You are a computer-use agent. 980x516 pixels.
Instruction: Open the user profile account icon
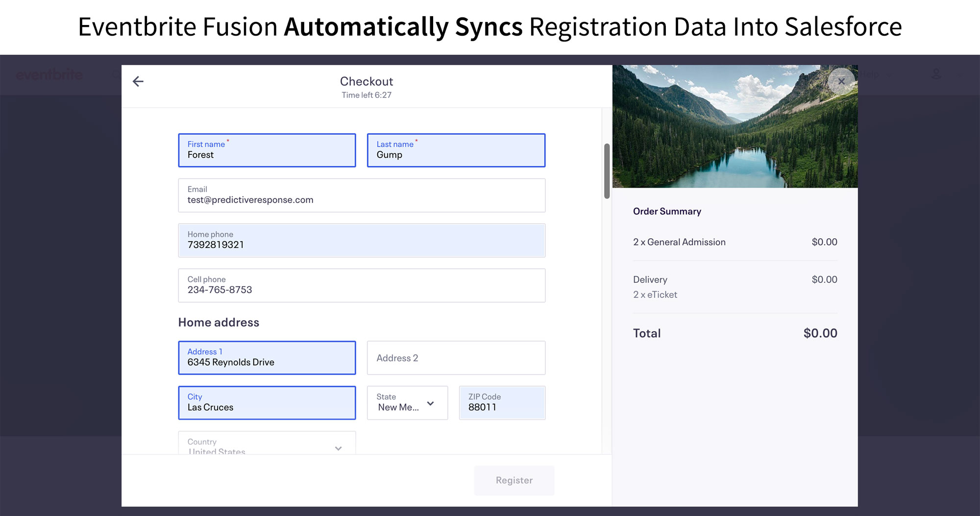coord(936,74)
